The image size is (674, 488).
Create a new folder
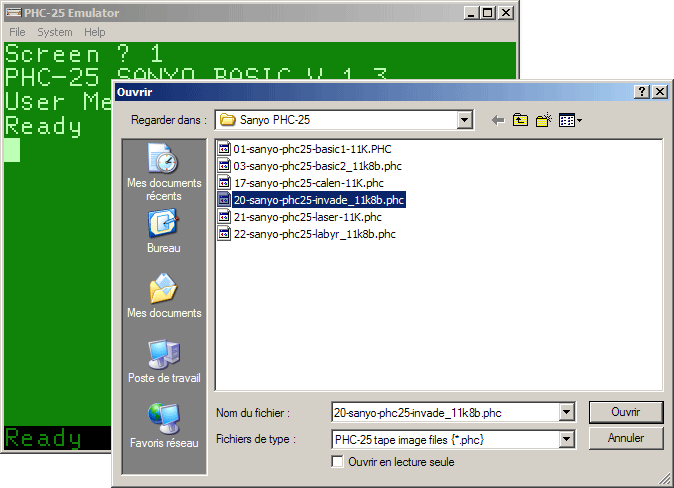(x=543, y=120)
